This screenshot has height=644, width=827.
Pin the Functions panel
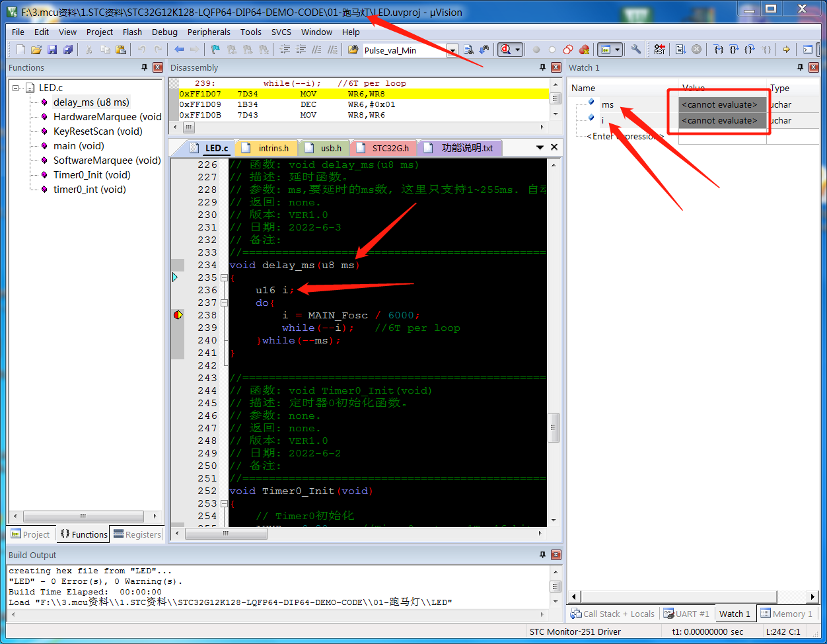(145, 67)
